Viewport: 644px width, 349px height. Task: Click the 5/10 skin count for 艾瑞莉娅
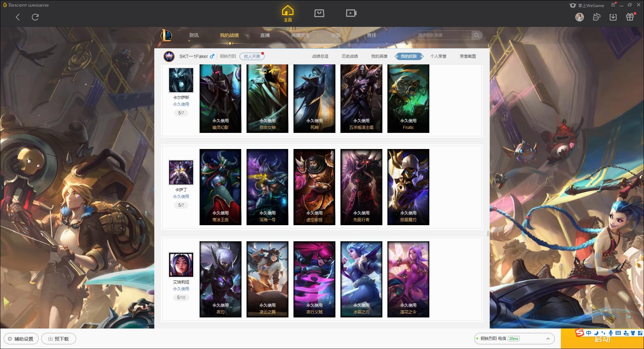click(181, 298)
